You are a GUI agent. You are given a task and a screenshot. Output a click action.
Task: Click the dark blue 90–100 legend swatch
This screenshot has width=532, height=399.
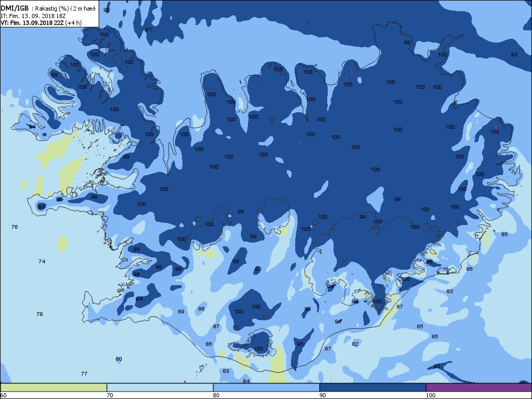click(372, 387)
